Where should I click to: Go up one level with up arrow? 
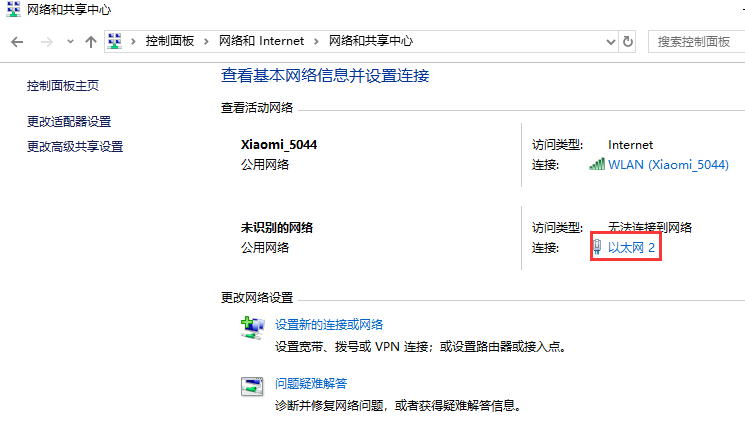(x=91, y=41)
